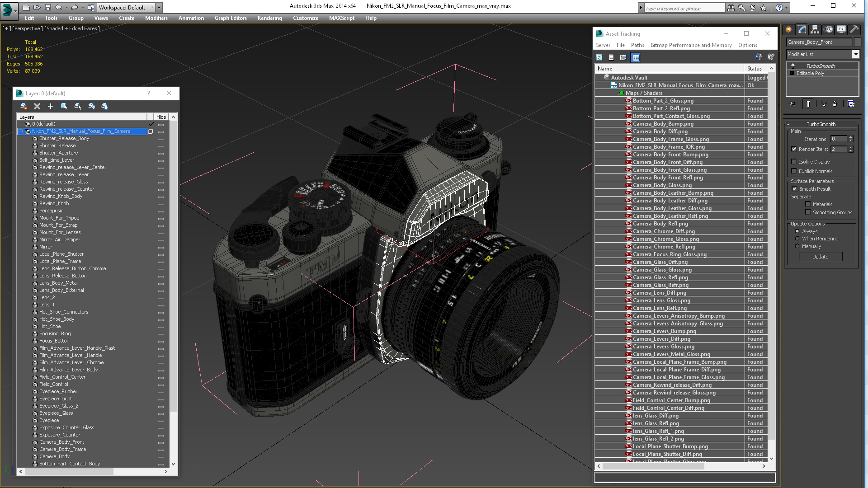Click the Table View icon in Asset Tracking

636,57
